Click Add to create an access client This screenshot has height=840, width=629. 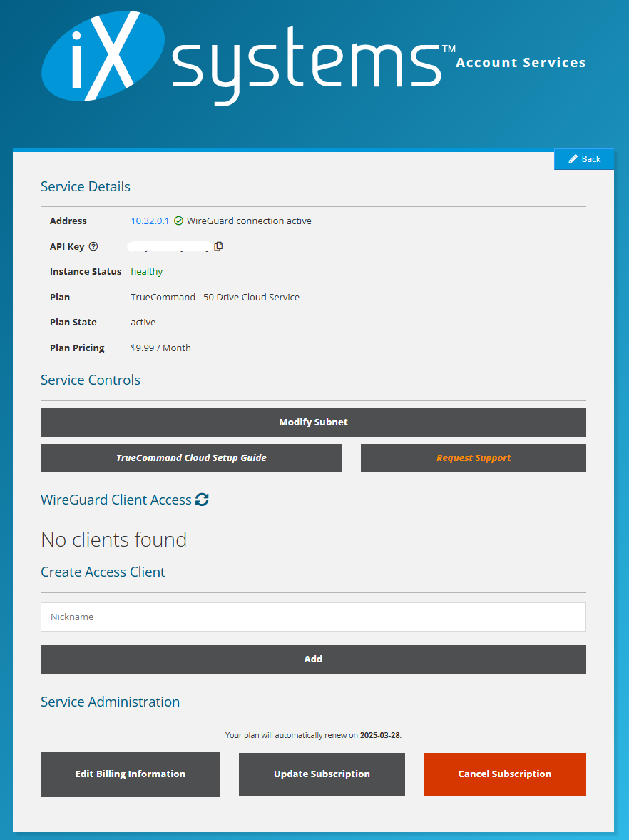pyautogui.click(x=313, y=659)
